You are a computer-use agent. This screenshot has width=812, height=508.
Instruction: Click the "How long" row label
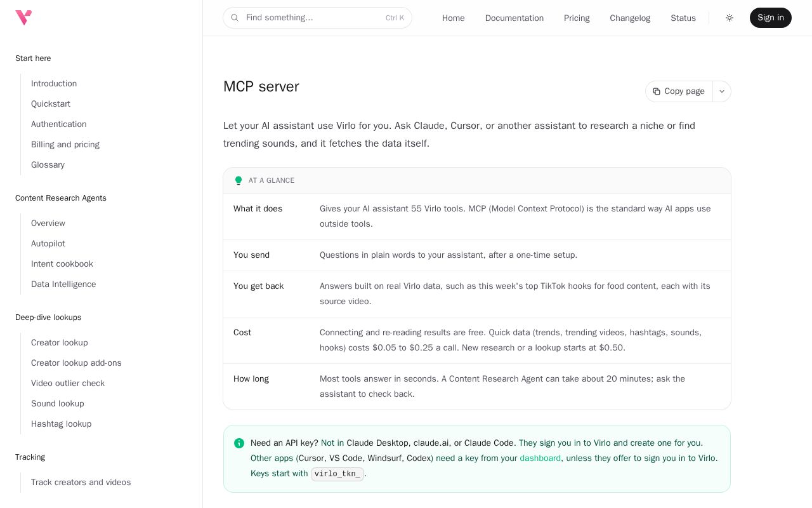[251, 379]
